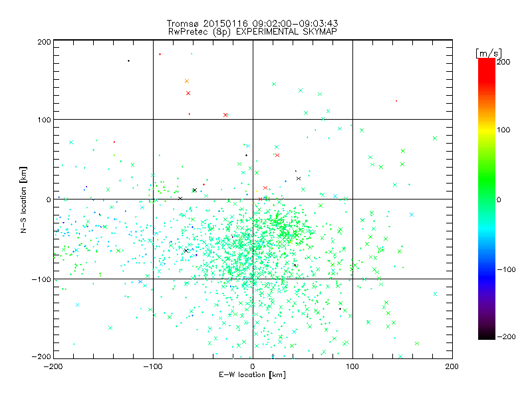This screenshot has width=532, height=399.
Task: Click the 200 tick label on E-W axis
Action: tap(452, 366)
